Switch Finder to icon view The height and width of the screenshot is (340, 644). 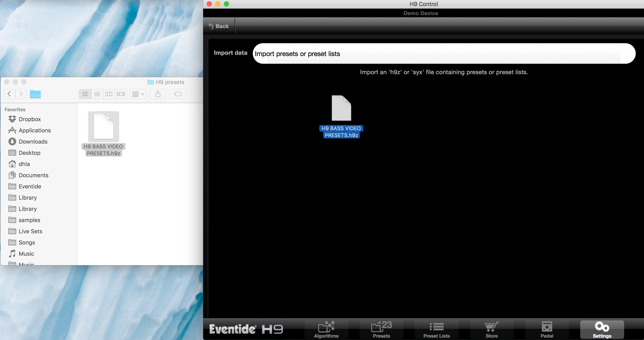coord(85,94)
